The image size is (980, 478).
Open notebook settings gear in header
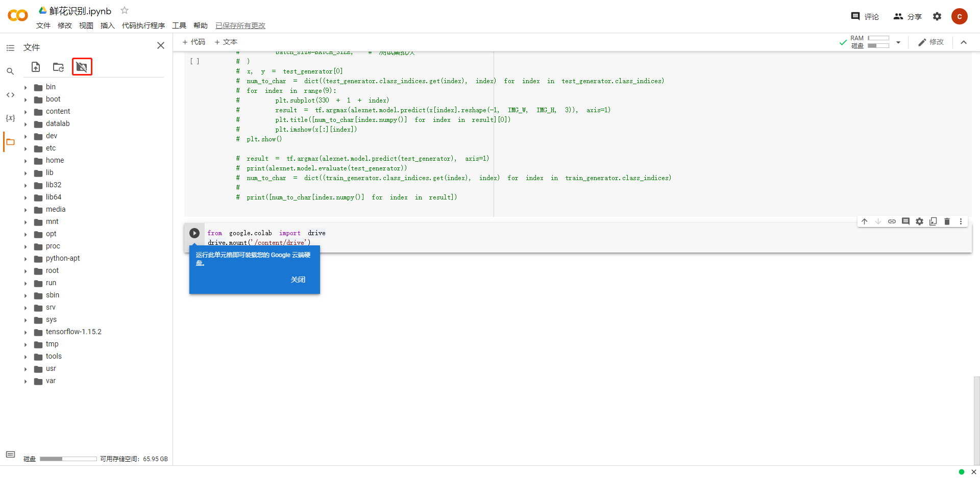click(x=937, y=16)
